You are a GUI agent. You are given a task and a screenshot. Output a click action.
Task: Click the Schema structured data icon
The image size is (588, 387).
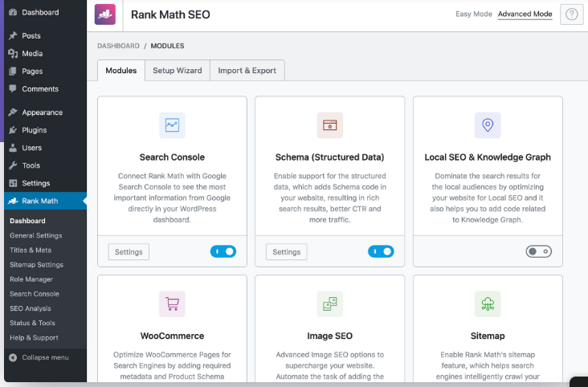pos(329,125)
